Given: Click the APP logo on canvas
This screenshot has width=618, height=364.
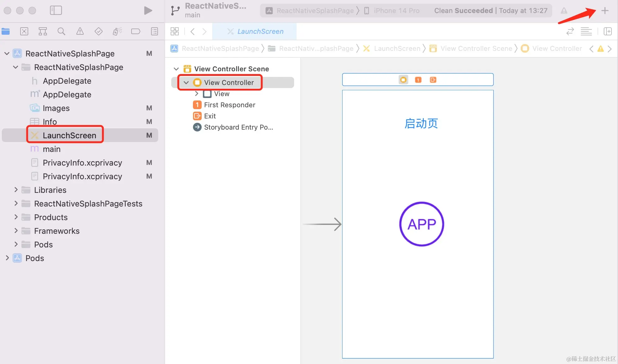Looking at the screenshot, I should (421, 224).
